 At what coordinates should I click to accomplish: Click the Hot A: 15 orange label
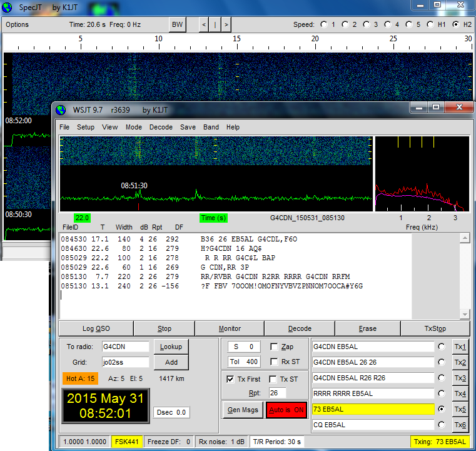[x=81, y=378]
